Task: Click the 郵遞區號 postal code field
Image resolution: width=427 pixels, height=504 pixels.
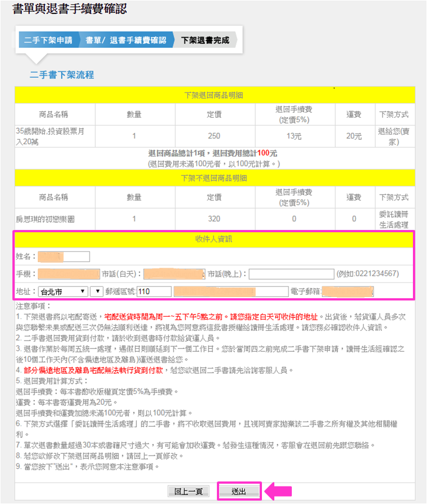Action: [153, 291]
